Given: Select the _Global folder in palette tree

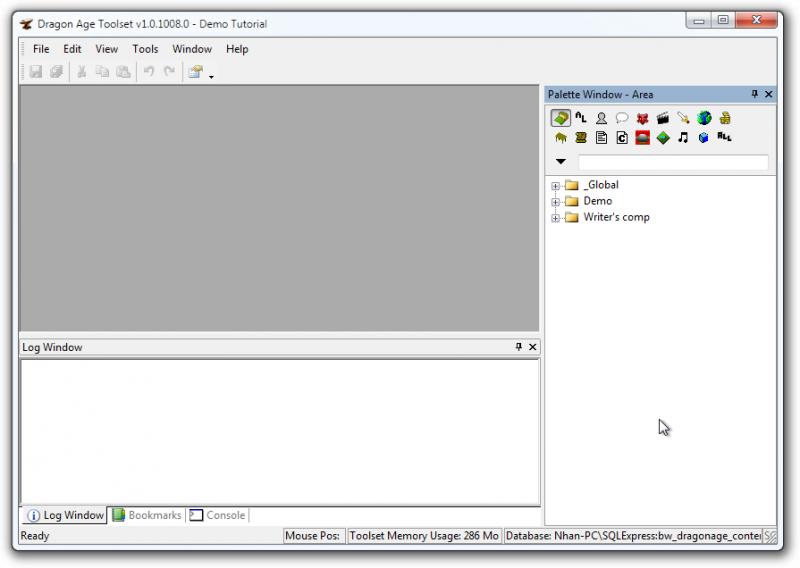Looking at the screenshot, I should point(601,185).
